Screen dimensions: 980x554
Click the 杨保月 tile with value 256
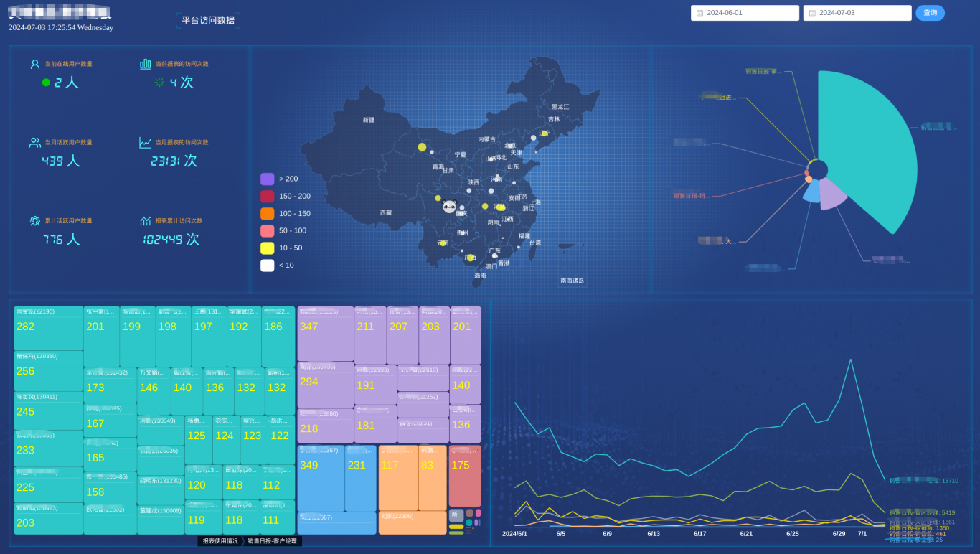pos(49,371)
